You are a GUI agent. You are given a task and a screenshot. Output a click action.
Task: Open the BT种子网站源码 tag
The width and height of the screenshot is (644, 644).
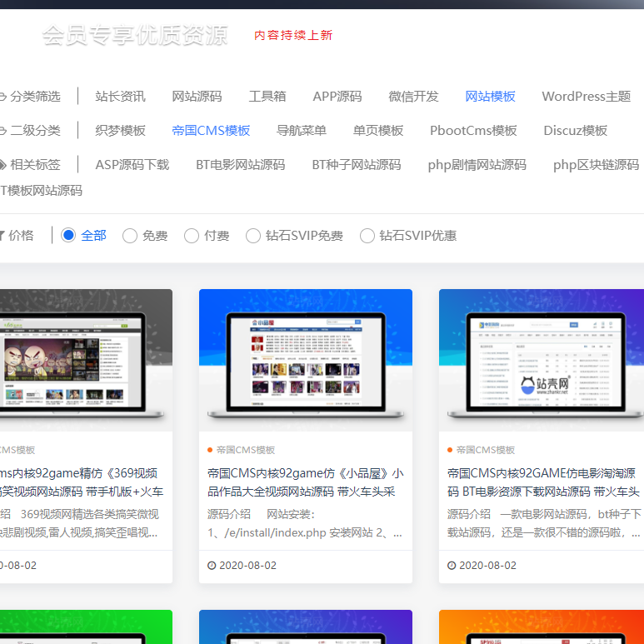(x=357, y=165)
